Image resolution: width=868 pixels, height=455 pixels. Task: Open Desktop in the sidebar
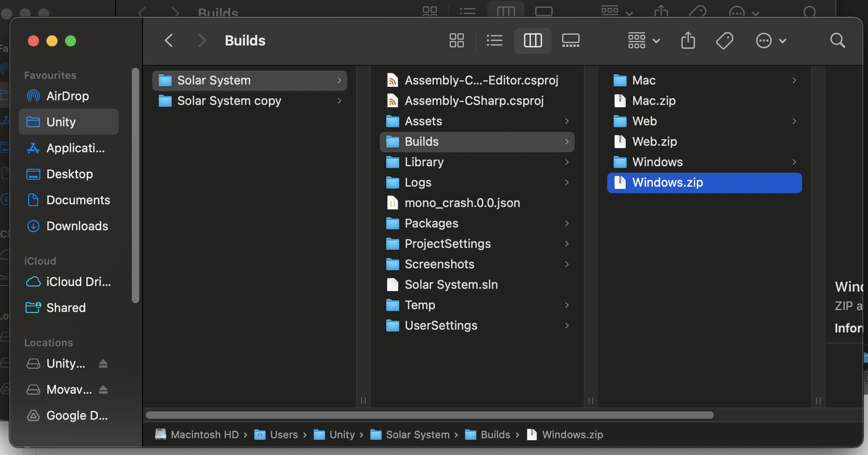[69, 174]
